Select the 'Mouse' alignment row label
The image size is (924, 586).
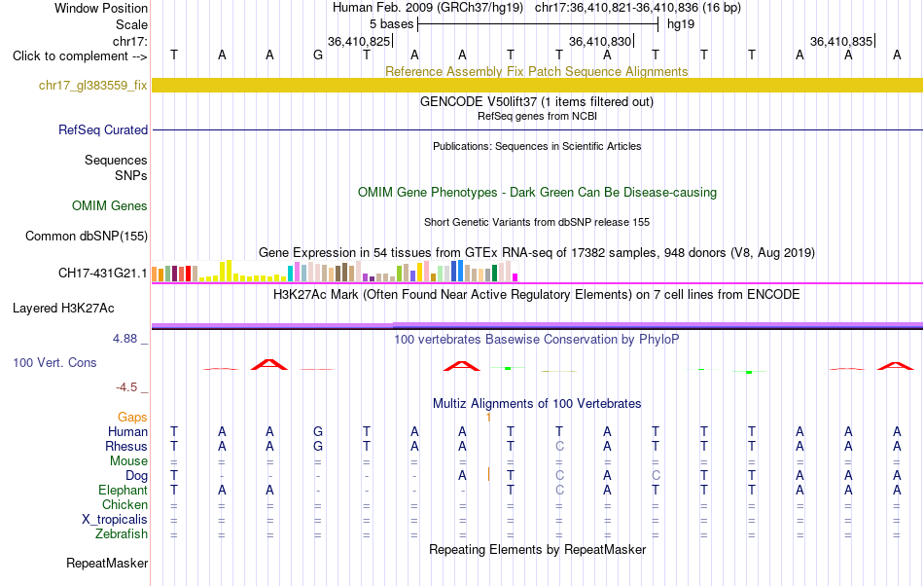point(128,461)
